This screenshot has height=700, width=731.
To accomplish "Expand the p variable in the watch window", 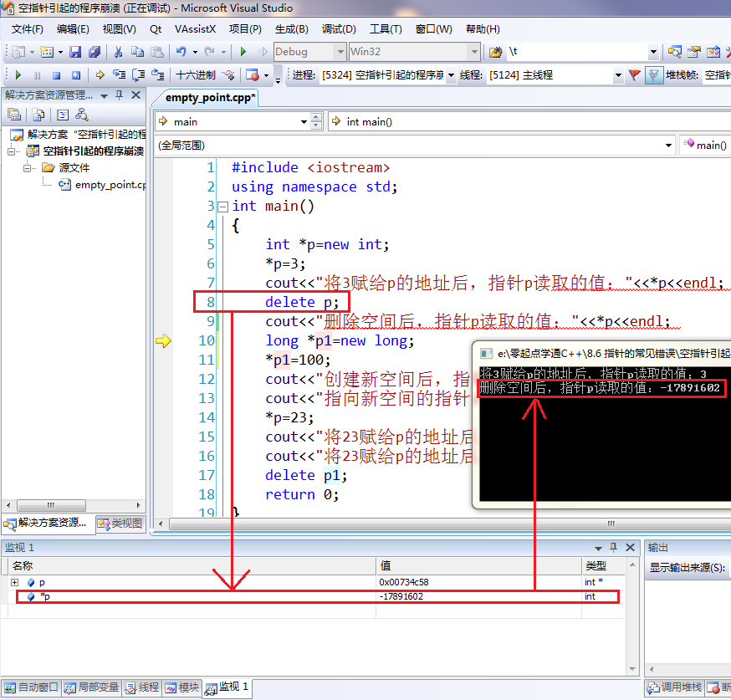I will [x=14, y=583].
